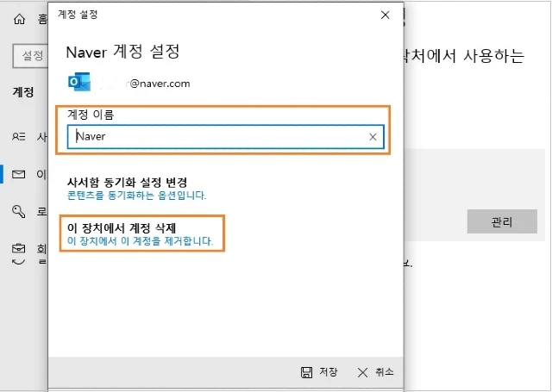Viewport: 552px width, 392px height.
Task: Close the 계정 설정 dialog
Action: tap(386, 16)
